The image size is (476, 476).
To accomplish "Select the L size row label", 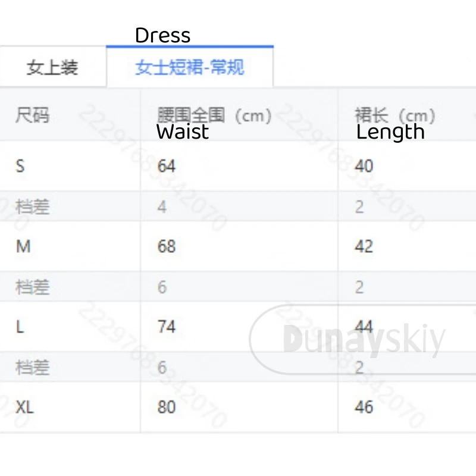I will pos(20,327).
